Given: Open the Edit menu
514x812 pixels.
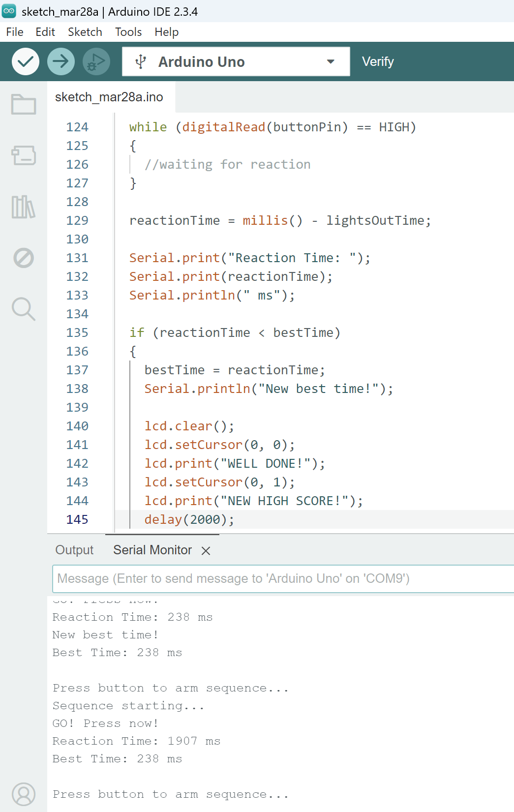Looking at the screenshot, I should pos(45,32).
